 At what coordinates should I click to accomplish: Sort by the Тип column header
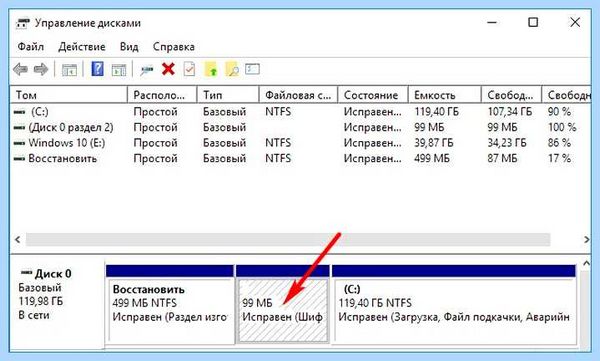(x=228, y=95)
